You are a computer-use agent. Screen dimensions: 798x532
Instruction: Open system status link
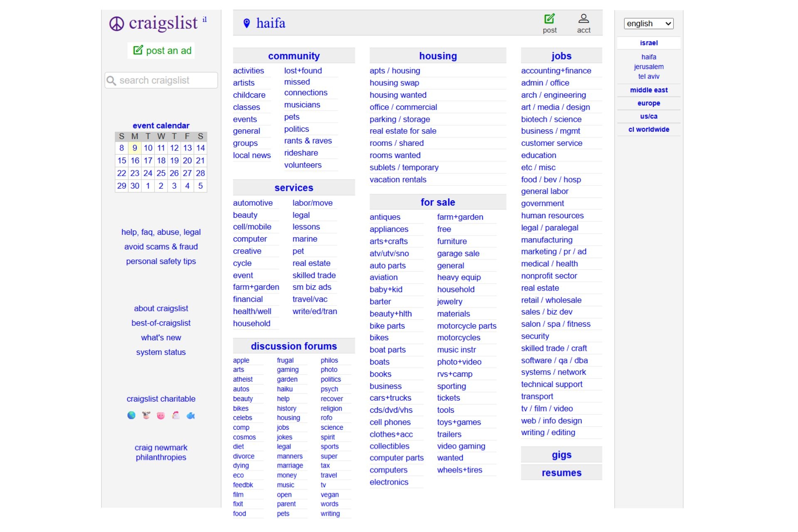pyautogui.click(x=161, y=352)
